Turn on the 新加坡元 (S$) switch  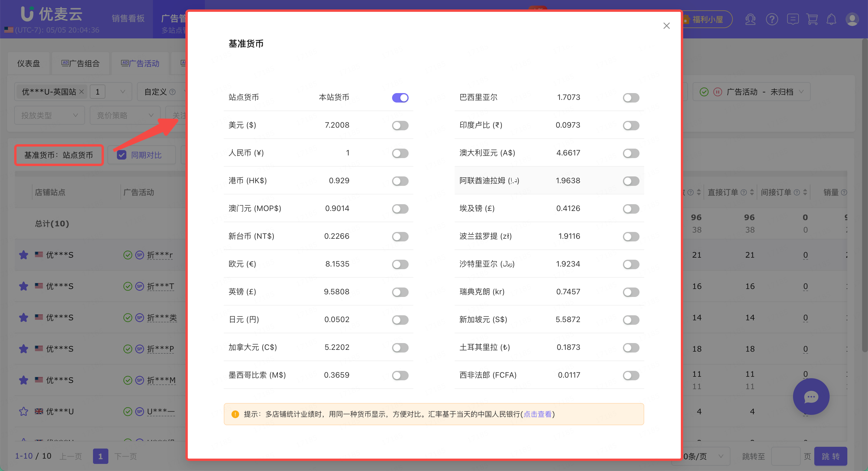point(631,320)
